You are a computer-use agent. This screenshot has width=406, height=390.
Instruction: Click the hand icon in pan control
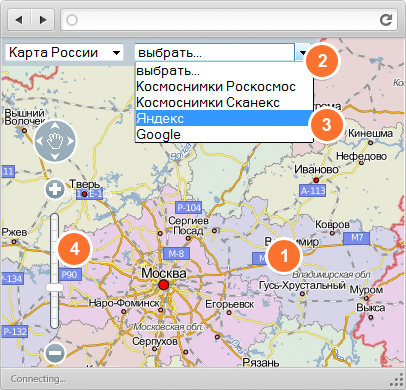pos(55,141)
